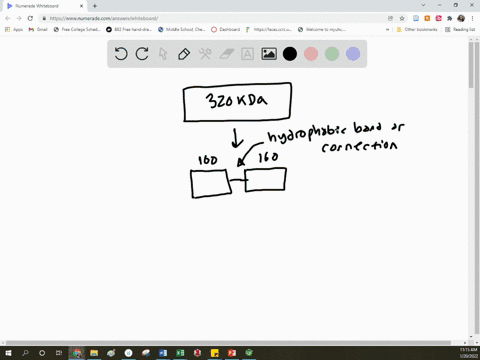Open the Welcome to myuhc bookmark
Screen dimensions: 480x360
(x=322, y=29)
